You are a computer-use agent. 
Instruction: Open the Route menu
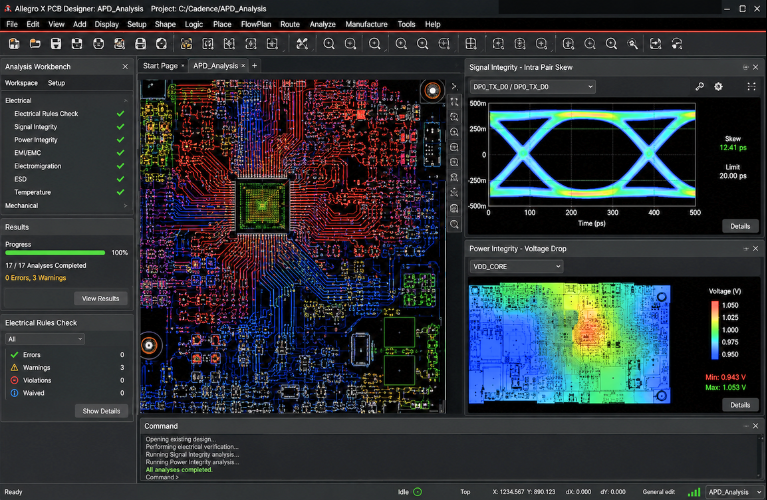[x=290, y=24]
